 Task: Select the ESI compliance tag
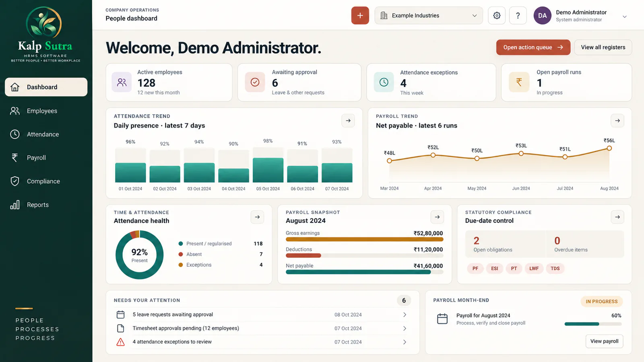495,268
